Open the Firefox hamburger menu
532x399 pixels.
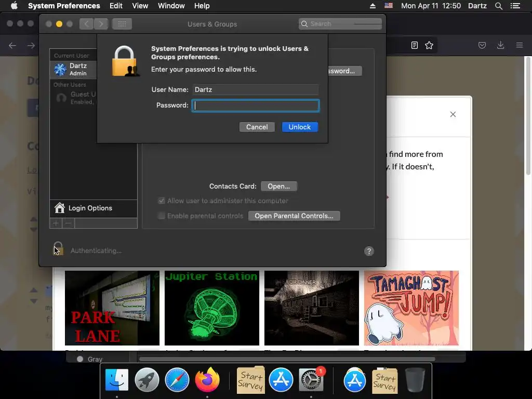(520, 45)
